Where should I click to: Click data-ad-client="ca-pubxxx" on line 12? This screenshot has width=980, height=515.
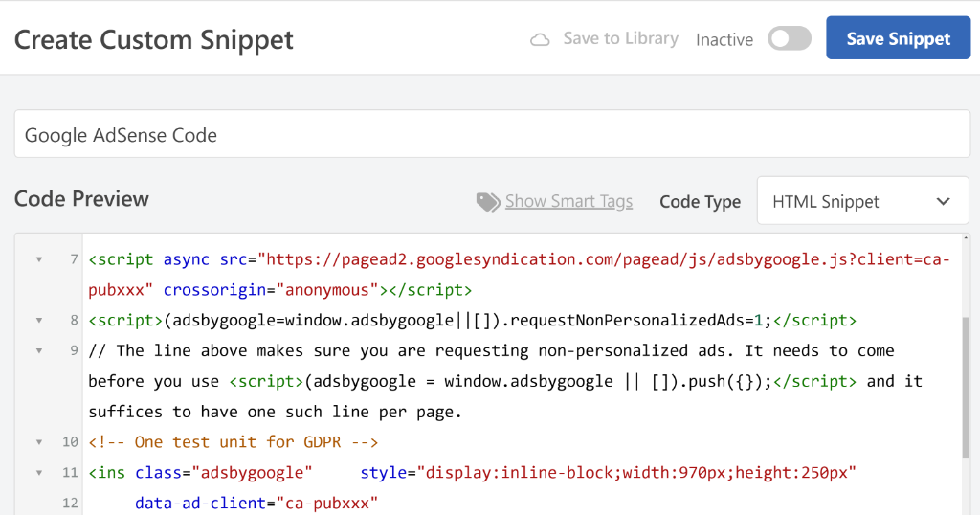pos(256,504)
